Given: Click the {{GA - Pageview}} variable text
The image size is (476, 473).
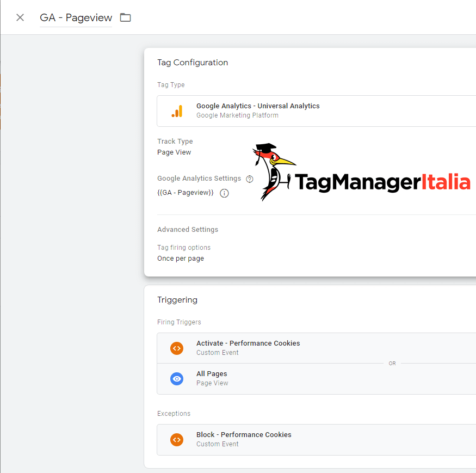Looking at the screenshot, I should 186,193.
